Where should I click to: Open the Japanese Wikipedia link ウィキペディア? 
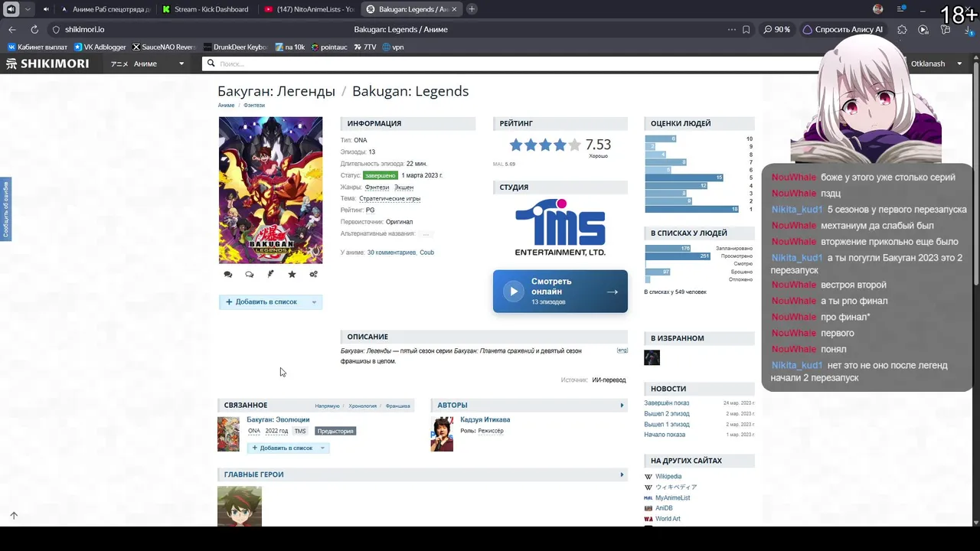pyautogui.click(x=676, y=487)
